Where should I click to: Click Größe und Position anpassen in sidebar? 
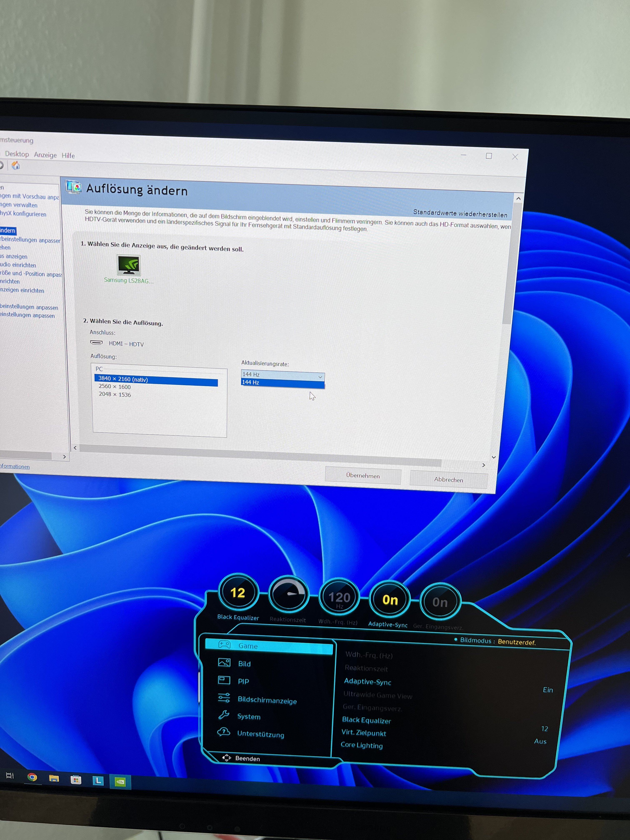pos(31,274)
